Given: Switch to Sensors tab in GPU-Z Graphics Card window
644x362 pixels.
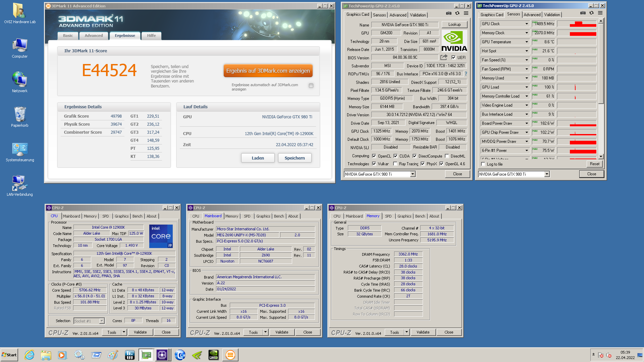Looking at the screenshot, I should coord(379,15).
